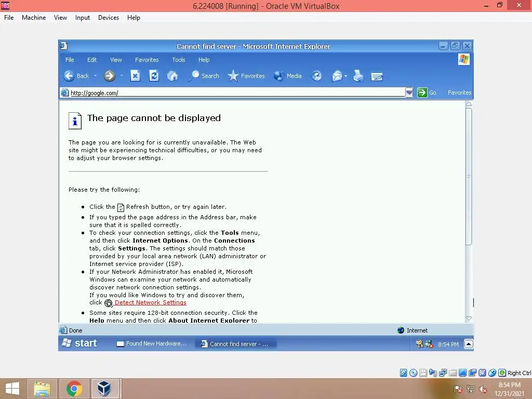Screen dimensions: 532x399
Task: Open the Internet Explorer Help menu
Action: pyautogui.click(x=204, y=60)
